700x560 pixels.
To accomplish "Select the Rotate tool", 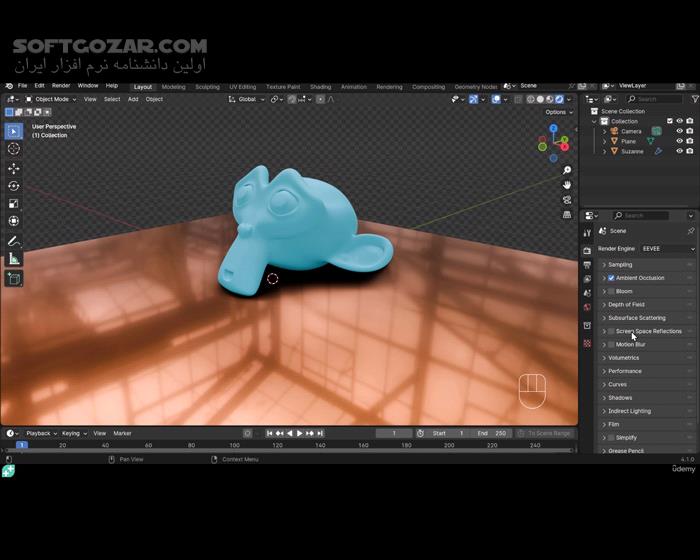I will point(14,185).
